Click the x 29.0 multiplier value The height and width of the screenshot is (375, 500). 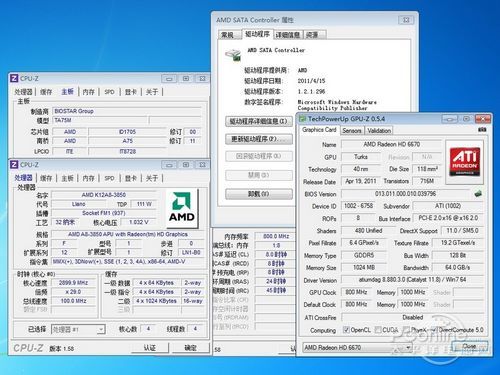coord(73,292)
